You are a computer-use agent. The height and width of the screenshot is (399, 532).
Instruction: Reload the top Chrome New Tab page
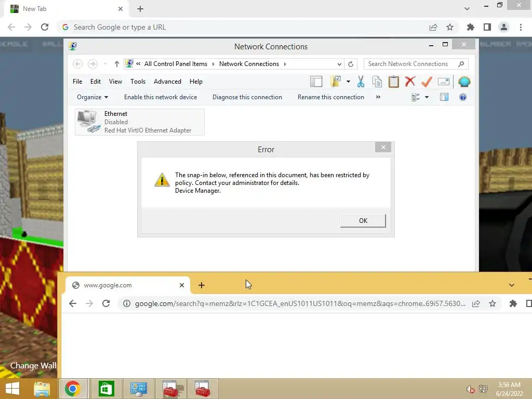click(x=45, y=27)
